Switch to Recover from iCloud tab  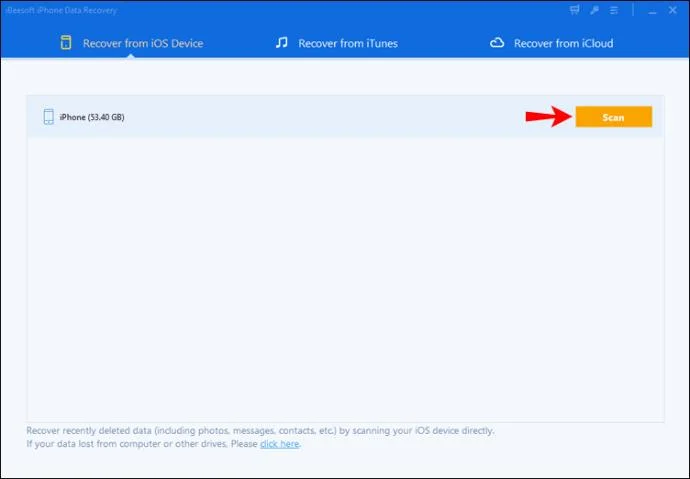pyautogui.click(x=551, y=43)
